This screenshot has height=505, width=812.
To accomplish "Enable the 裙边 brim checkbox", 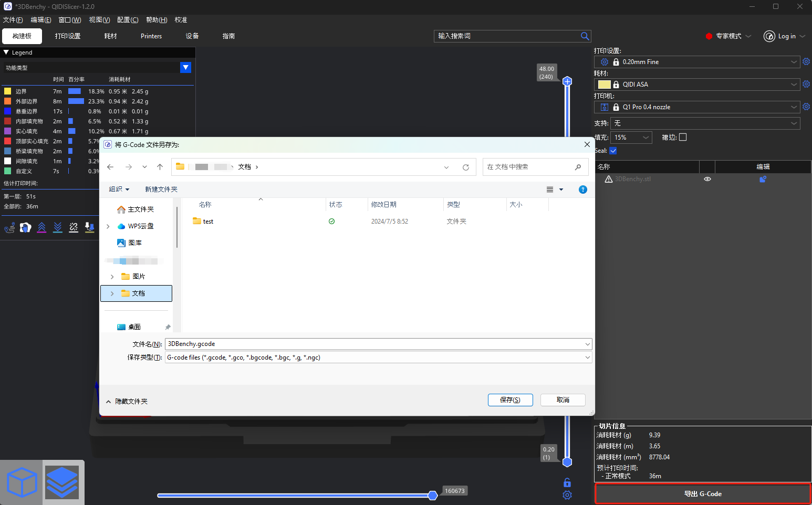I will (683, 138).
